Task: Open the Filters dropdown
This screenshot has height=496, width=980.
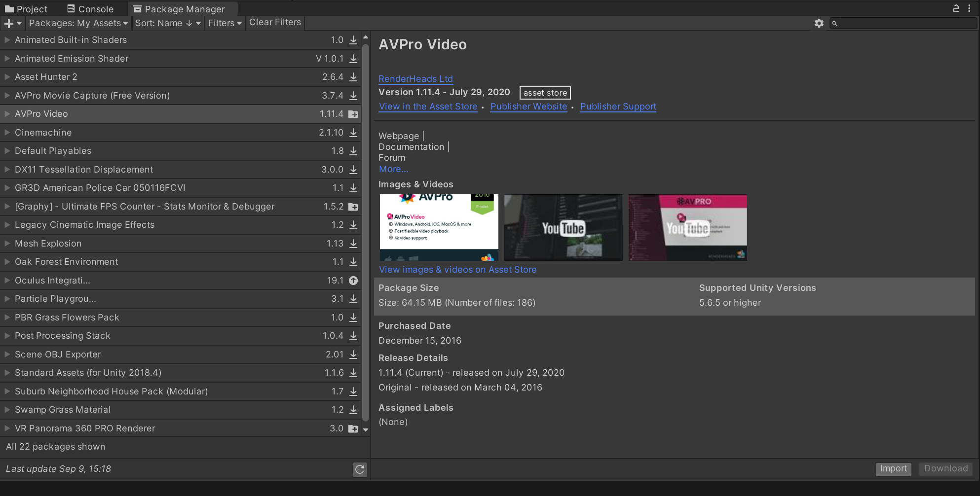Action: pos(225,23)
